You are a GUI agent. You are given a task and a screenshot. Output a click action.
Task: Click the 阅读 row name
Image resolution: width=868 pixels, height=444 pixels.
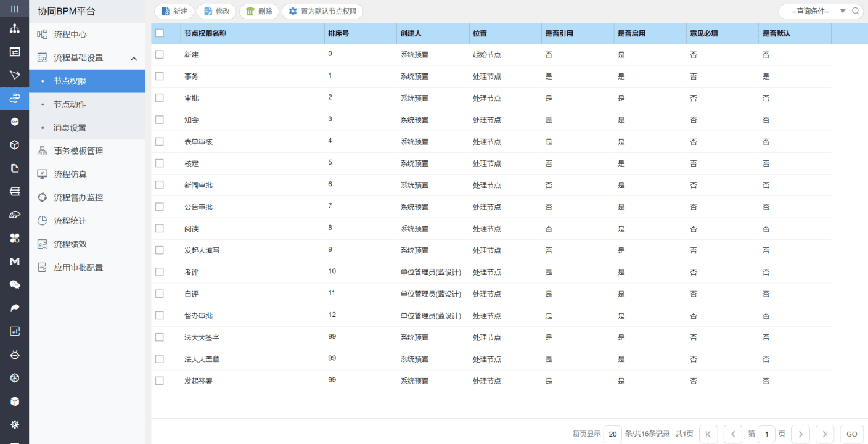tap(191, 229)
